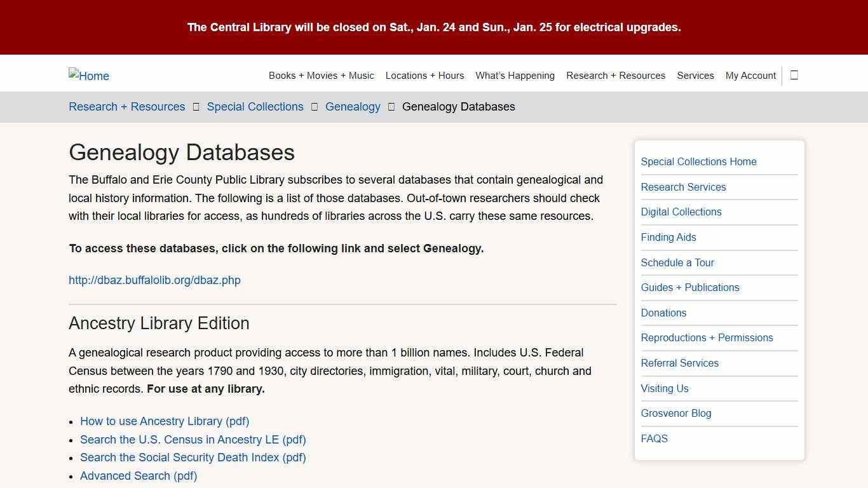Visit the Research Services page
The height and width of the screenshot is (488, 868).
[x=683, y=187]
